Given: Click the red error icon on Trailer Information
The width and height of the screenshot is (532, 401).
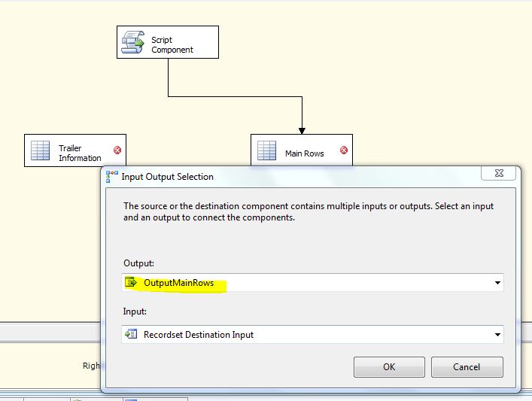Looking at the screenshot, I should (117, 150).
